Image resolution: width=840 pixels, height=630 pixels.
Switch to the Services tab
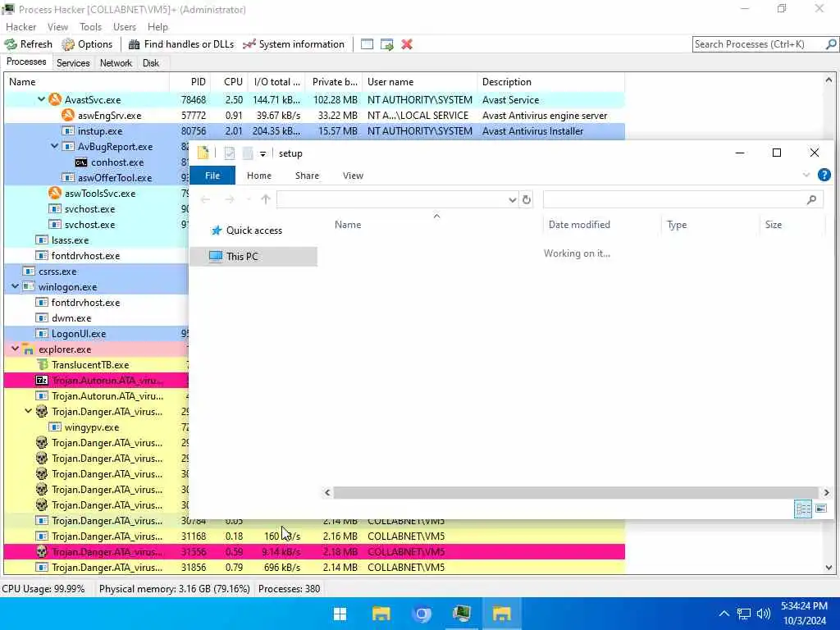coord(73,63)
